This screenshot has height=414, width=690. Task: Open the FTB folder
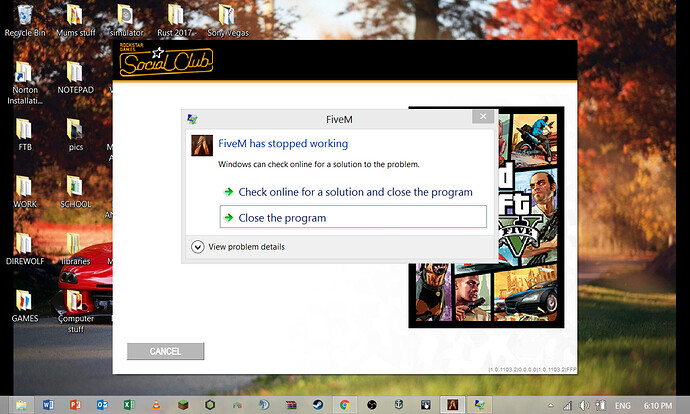pos(25,135)
